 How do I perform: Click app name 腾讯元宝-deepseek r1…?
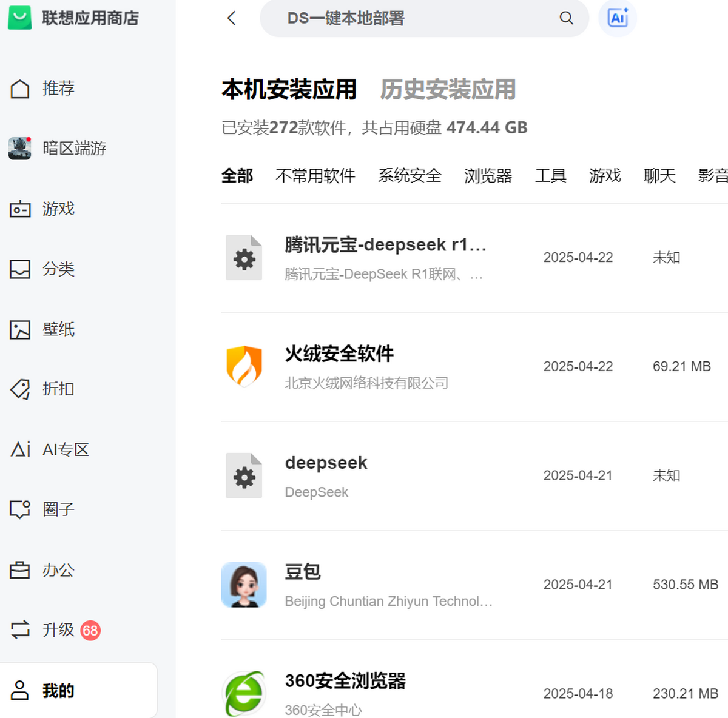[385, 245]
